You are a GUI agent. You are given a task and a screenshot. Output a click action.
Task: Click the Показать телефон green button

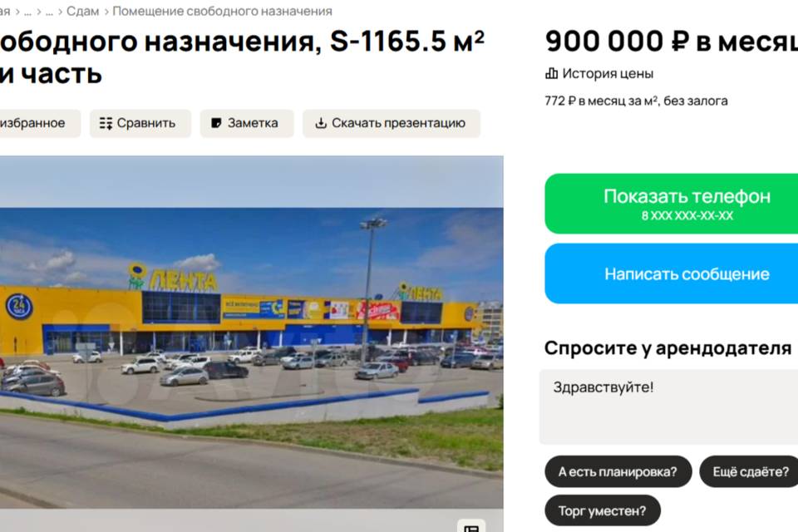tap(672, 204)
